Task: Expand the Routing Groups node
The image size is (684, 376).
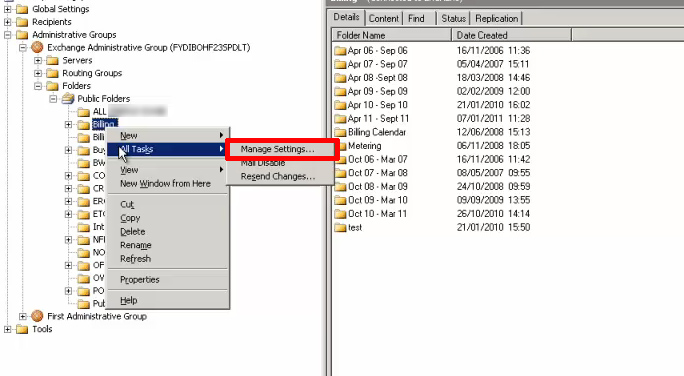Action: (38, 73)
